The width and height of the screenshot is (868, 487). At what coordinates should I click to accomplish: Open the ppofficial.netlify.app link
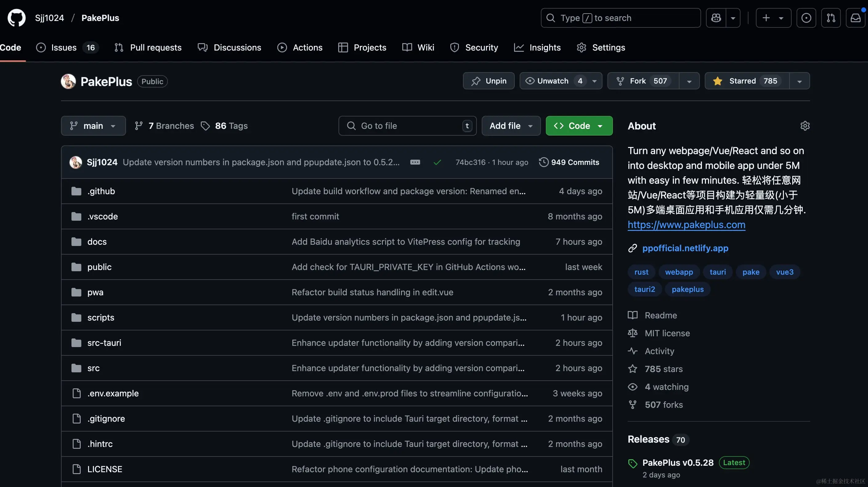685,248
